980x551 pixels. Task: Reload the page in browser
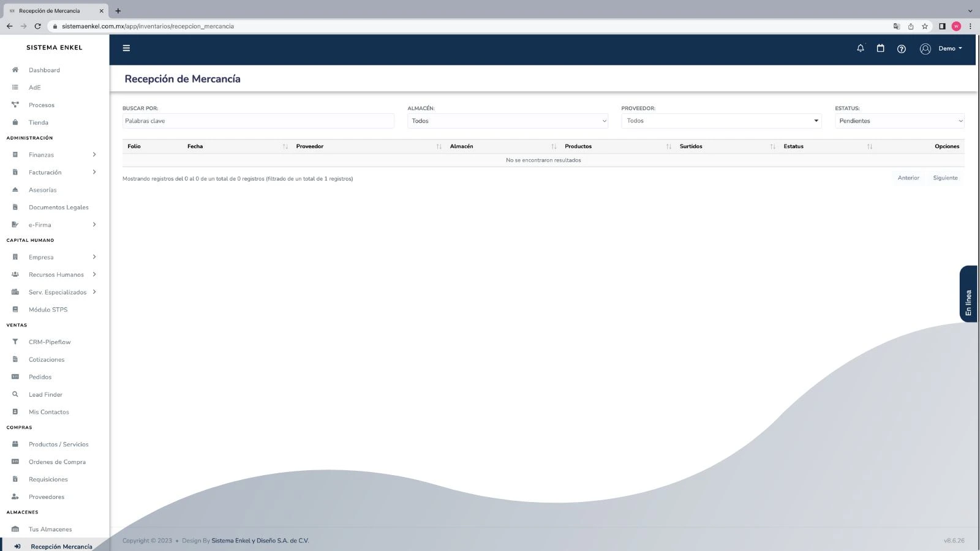pos(37,26)
